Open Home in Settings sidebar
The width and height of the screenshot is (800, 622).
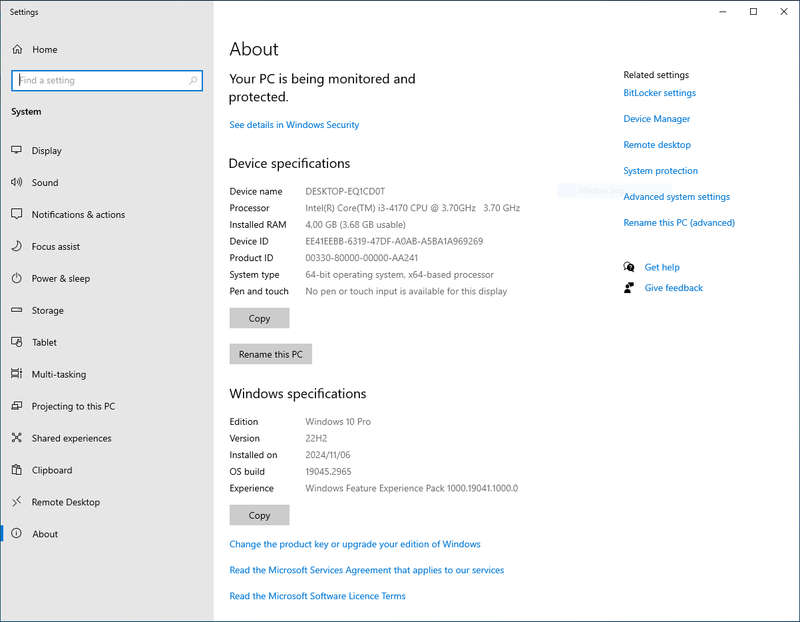pyautogui.click(x=44, y=49)
